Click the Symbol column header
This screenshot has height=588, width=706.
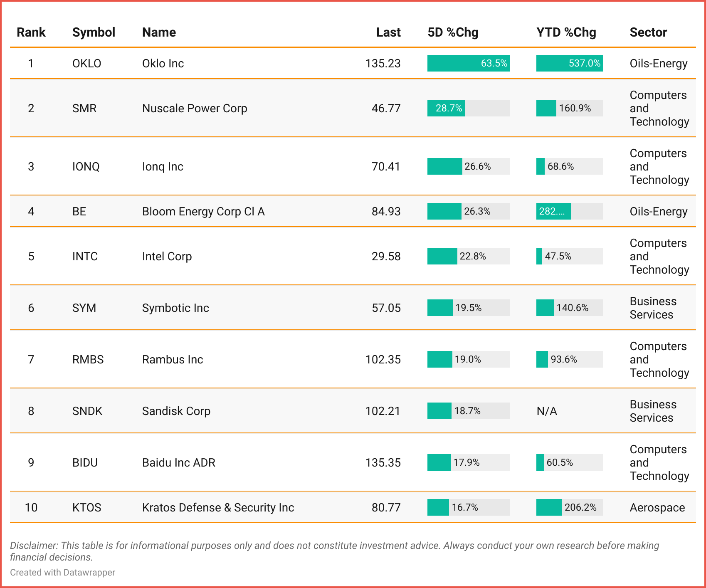(94, 32)
